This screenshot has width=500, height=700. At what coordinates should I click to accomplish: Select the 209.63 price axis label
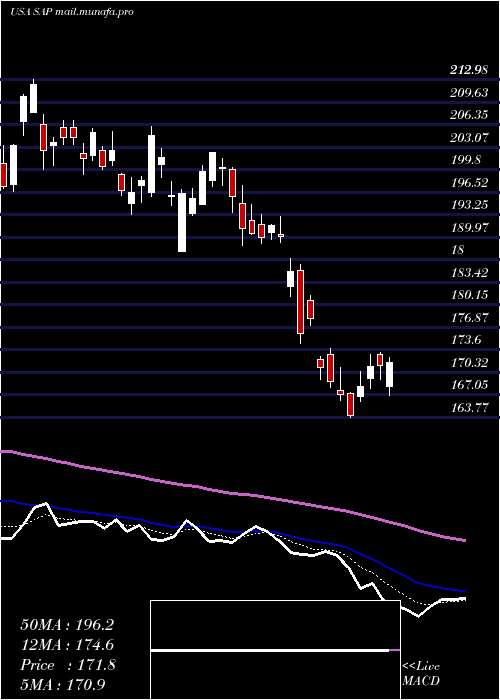[x=469, y=92]
